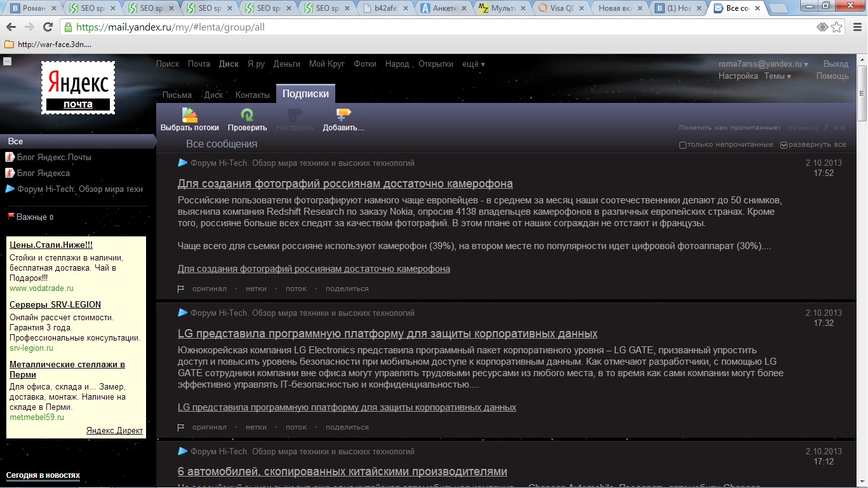Open Цены.Стали.Ниже ad link
Screen dimensions: 868x488
click(51, 245)
